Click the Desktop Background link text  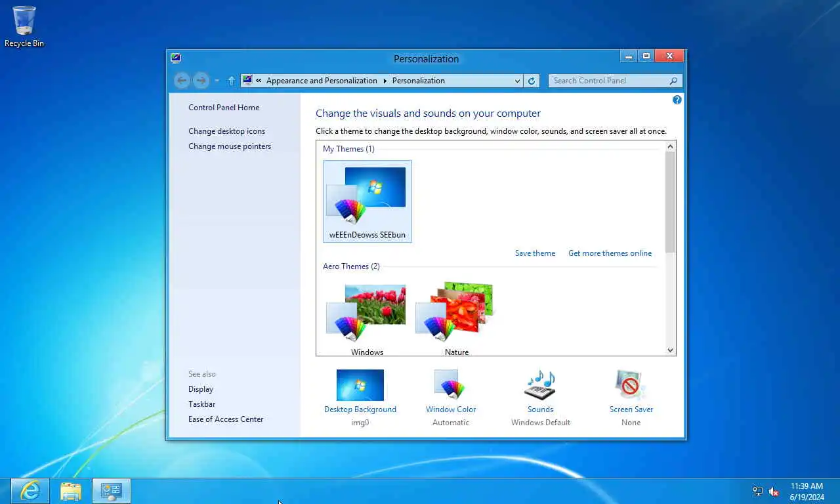(360, 409)
